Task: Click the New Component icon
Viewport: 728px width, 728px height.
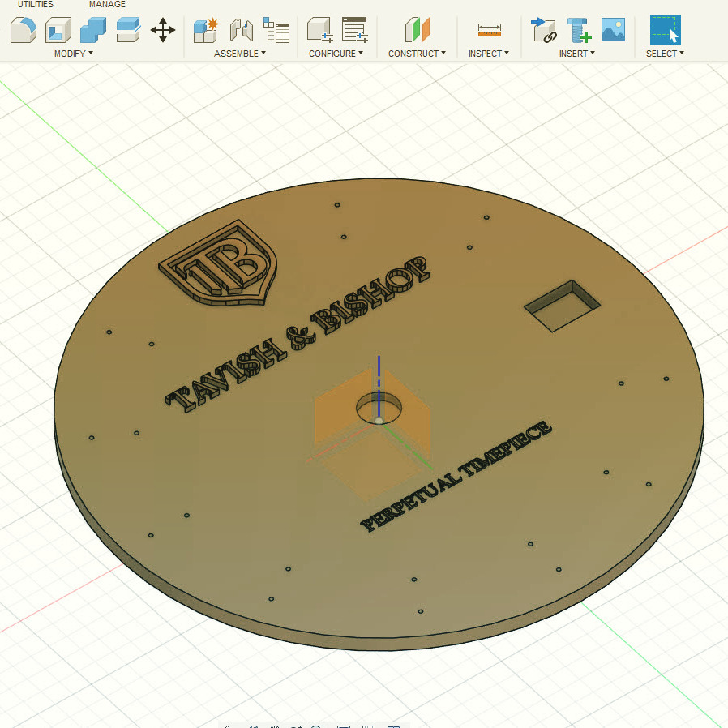Action: 206,30
